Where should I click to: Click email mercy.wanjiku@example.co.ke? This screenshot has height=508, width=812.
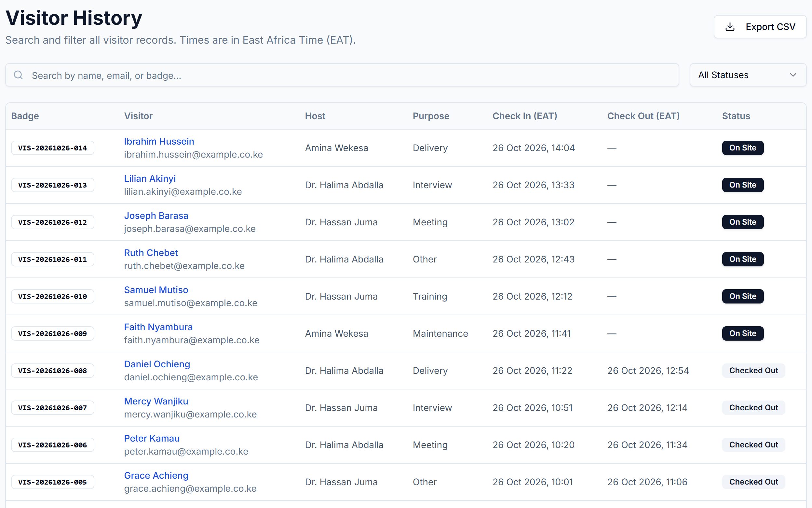pos(190,414)
